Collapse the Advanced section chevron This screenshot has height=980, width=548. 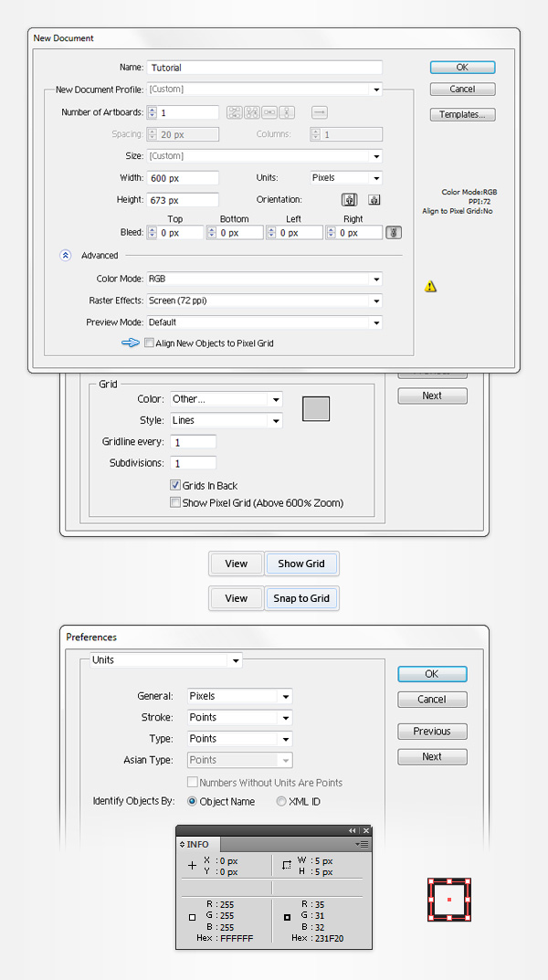(x=65, y=256)
